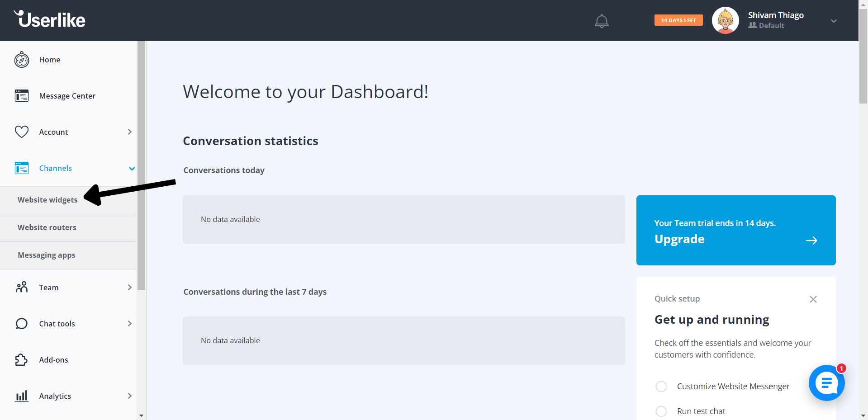The width and height of the screenshot is (868, 420).
Task: Click the Account heart icon
Action: pos(22,132)
